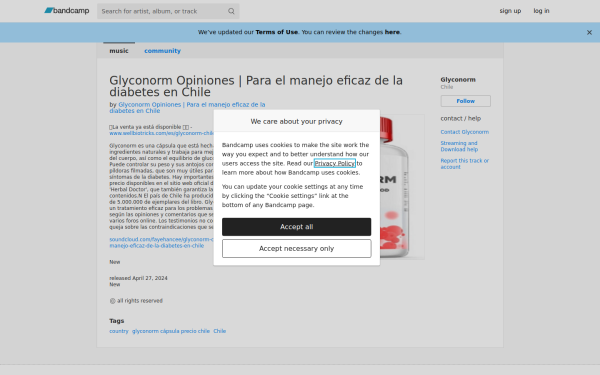Select the country tag
This screenshot has height=375, width=600.
(x=119, y=331)
